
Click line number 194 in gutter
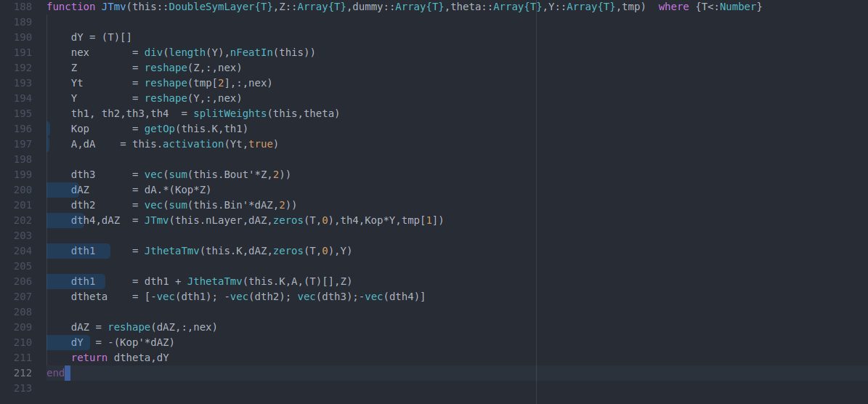(x=23, y=99)
